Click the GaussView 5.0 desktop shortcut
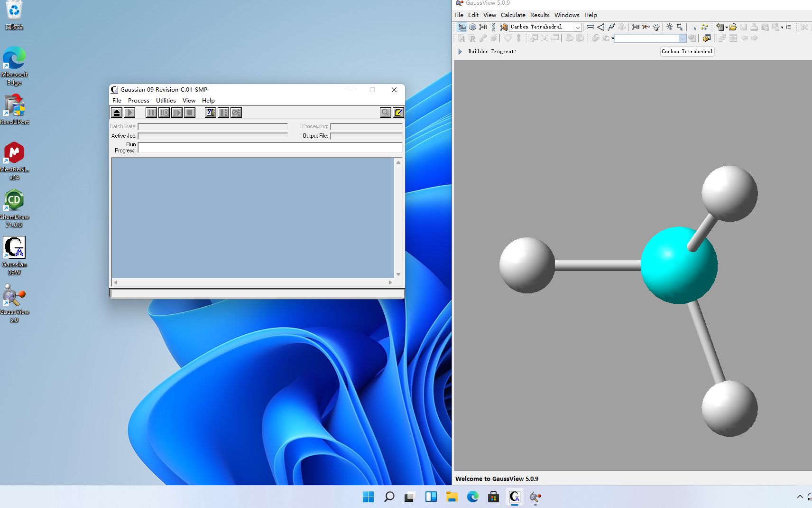Image resolution: width=812 pixels, height=508 pixels. pos(14,303)
